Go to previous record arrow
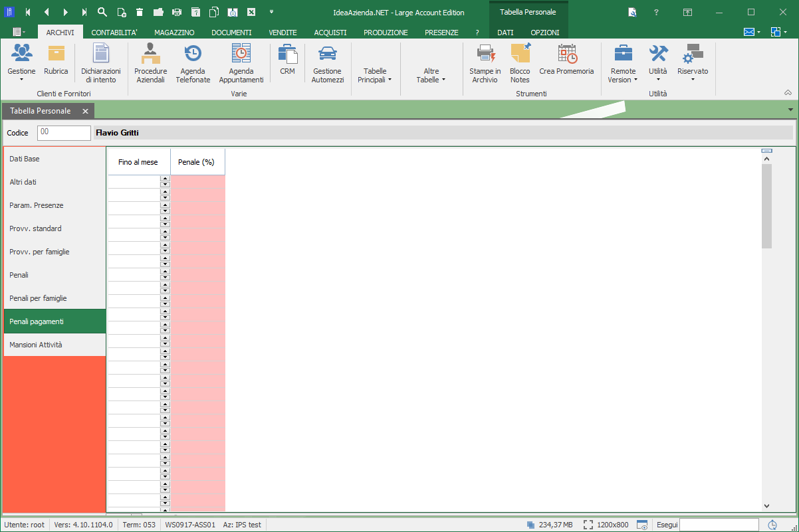The height and width of the screenshot is (532, 799). coord(47,12)
